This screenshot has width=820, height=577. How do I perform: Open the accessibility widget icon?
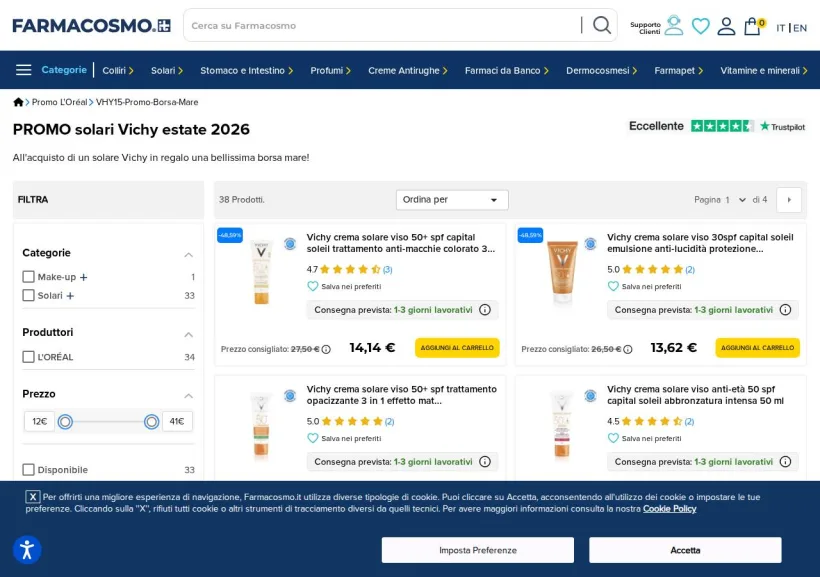(x=27, y=550)
